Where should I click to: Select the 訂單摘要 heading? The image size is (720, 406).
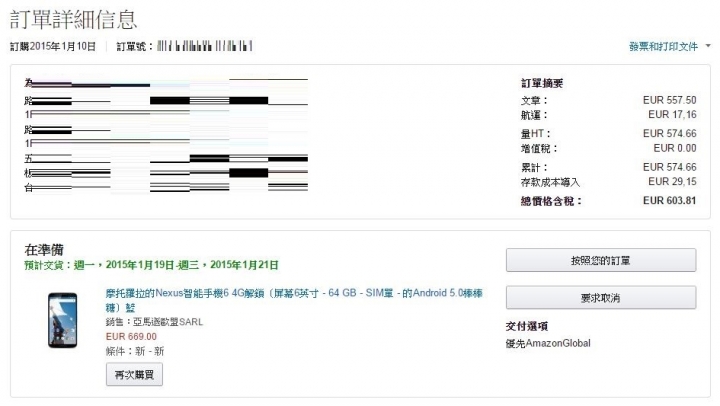(x=542, y=83)
